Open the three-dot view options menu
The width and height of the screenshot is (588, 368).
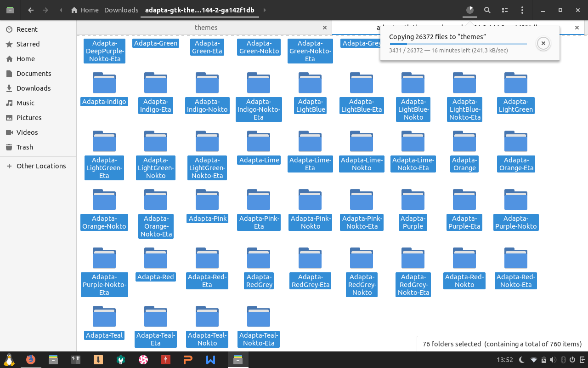522,10
